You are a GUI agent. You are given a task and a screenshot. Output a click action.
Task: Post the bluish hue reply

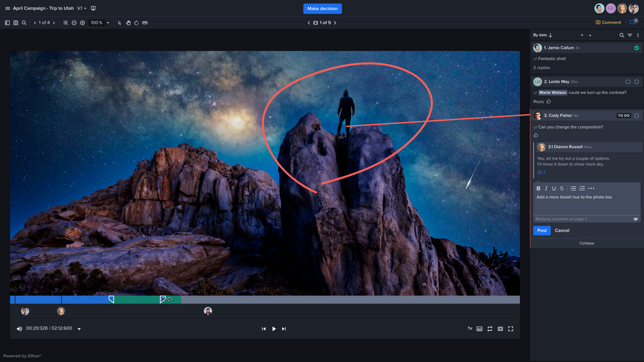point(541,230)
